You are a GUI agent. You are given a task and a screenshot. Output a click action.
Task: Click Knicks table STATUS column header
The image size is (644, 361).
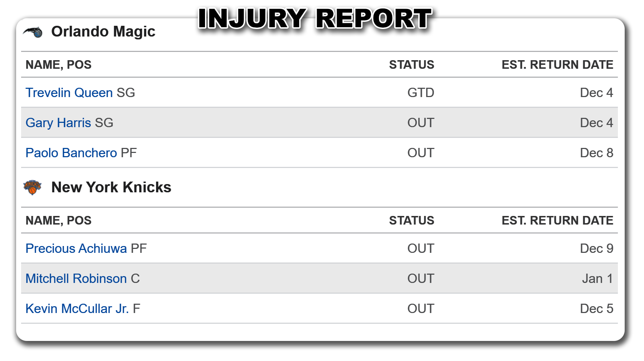tap(411, 221)
